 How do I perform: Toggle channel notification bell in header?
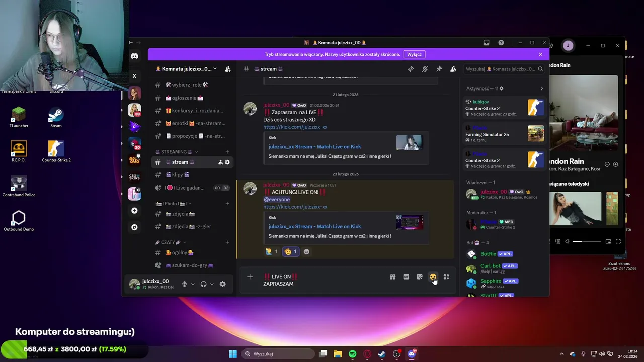click(425, 69)
